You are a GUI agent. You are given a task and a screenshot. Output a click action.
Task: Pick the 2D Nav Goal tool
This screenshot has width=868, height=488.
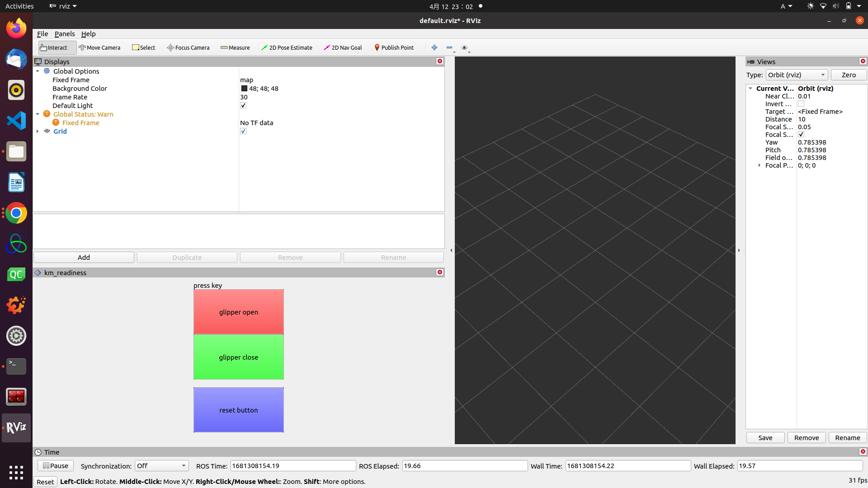pos(343,47)
